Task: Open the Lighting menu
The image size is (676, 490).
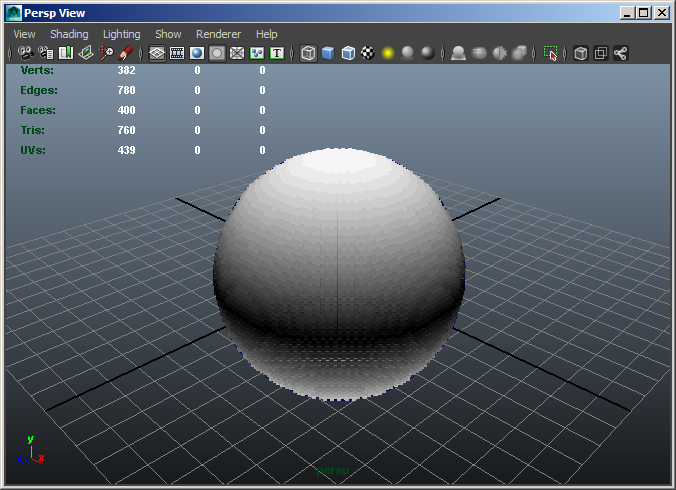Action: pos(122,34)
